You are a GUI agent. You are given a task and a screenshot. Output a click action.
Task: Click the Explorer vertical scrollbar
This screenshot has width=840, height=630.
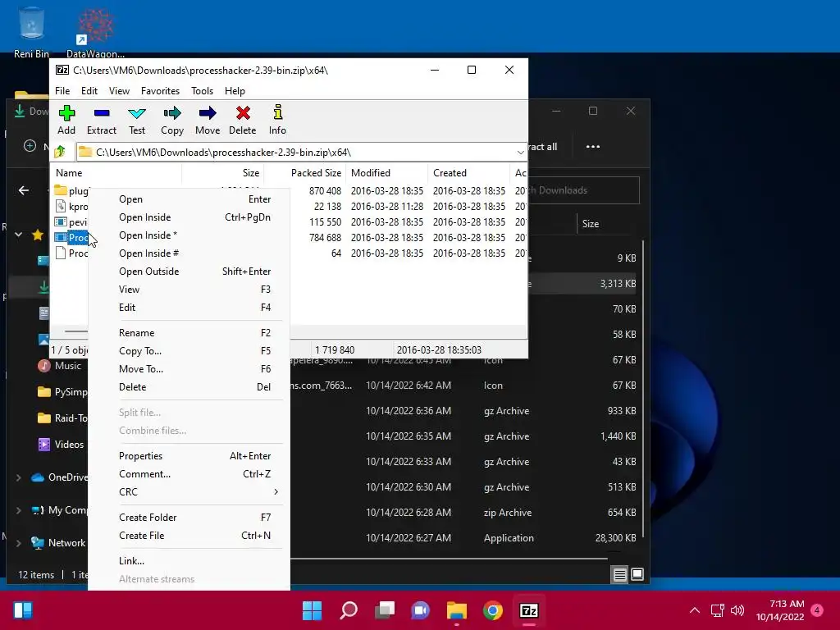tap(643, 388)
